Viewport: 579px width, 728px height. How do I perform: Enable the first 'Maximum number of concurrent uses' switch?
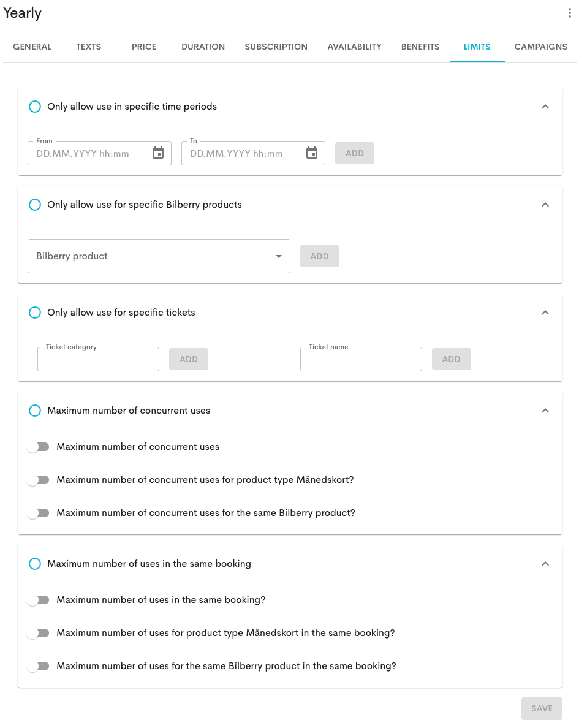38,447
